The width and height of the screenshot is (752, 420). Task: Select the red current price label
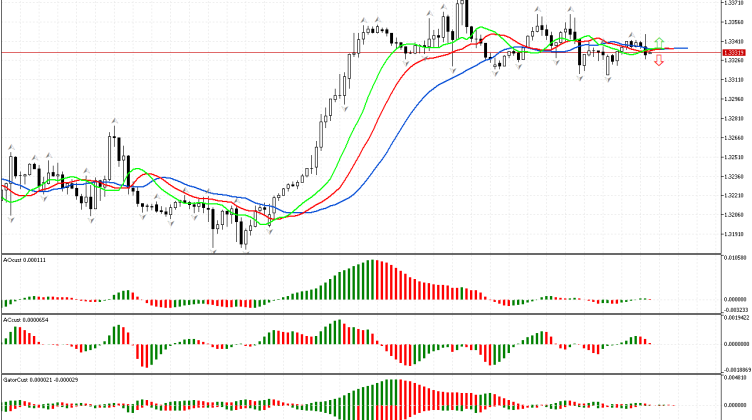(734, 51)
